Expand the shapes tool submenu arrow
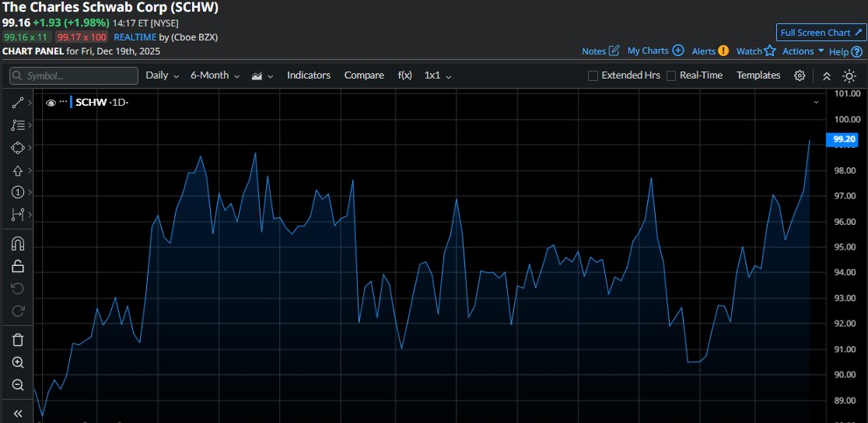The height and width of the screenshot is (423, 868). tap(30, 148)
